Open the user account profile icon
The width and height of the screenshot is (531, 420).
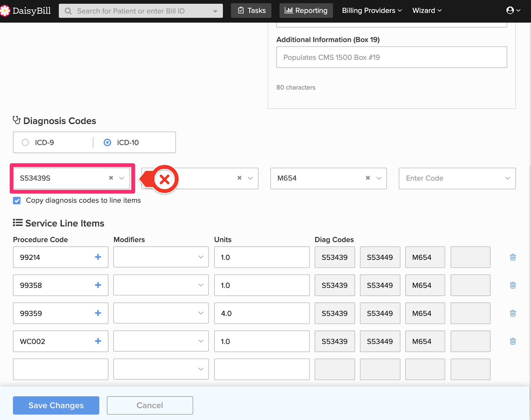coord(510,11)
